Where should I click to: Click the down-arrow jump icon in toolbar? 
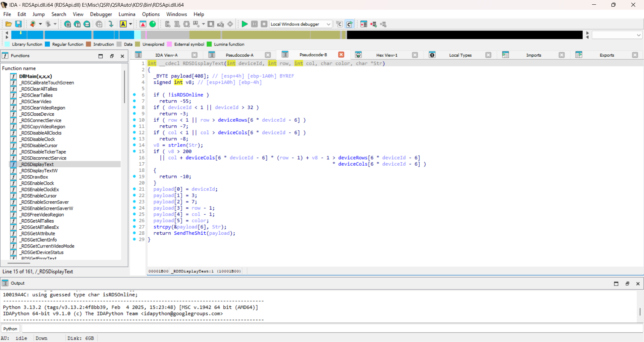[x=111, y=24]
